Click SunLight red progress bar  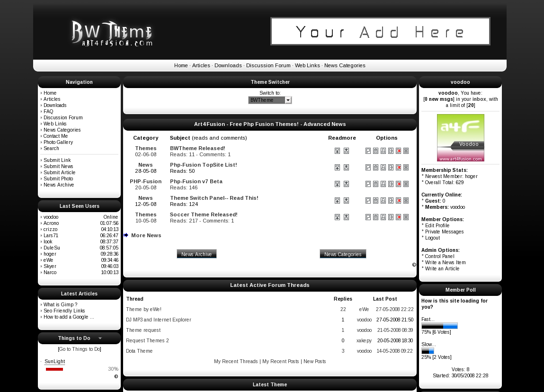click(x=54, y=369)
